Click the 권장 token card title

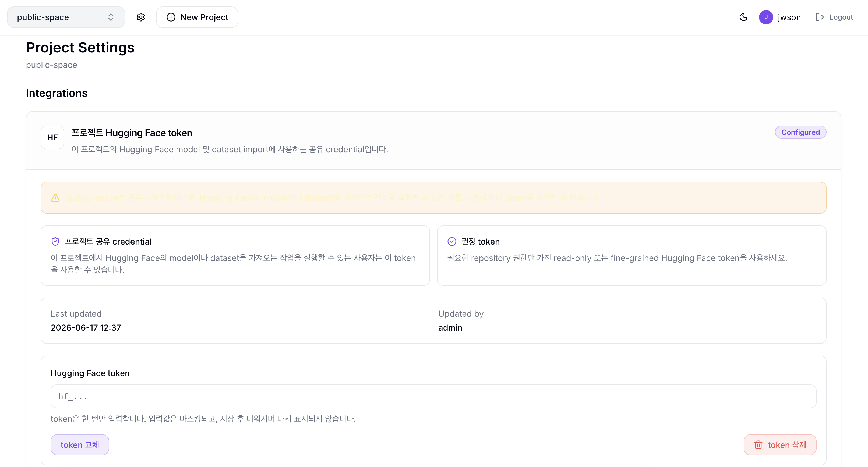click(x=481, y=242)
